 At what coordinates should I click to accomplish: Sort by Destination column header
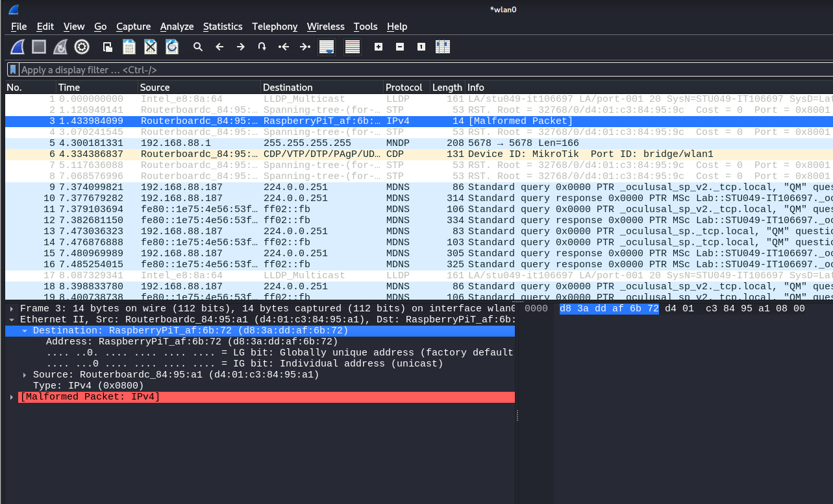coord(321,88)
